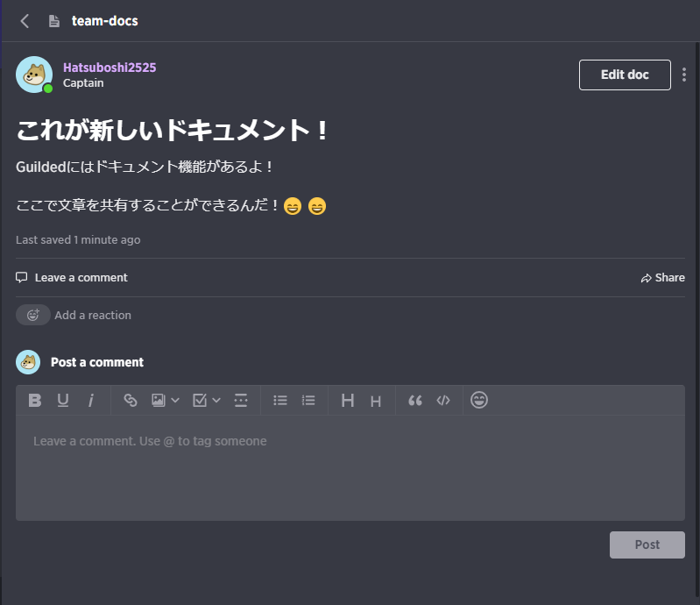
Task: Insert a checkbox list item
Action: coord(200,401)
